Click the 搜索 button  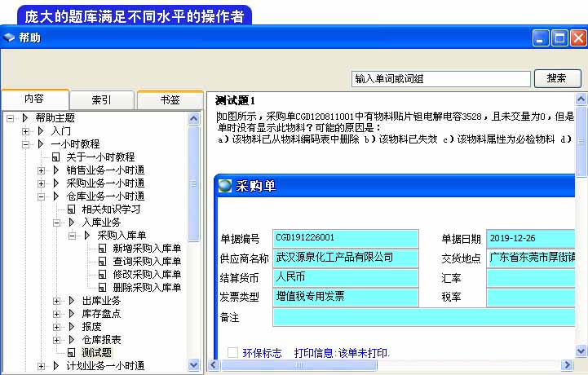coord(557,79)
